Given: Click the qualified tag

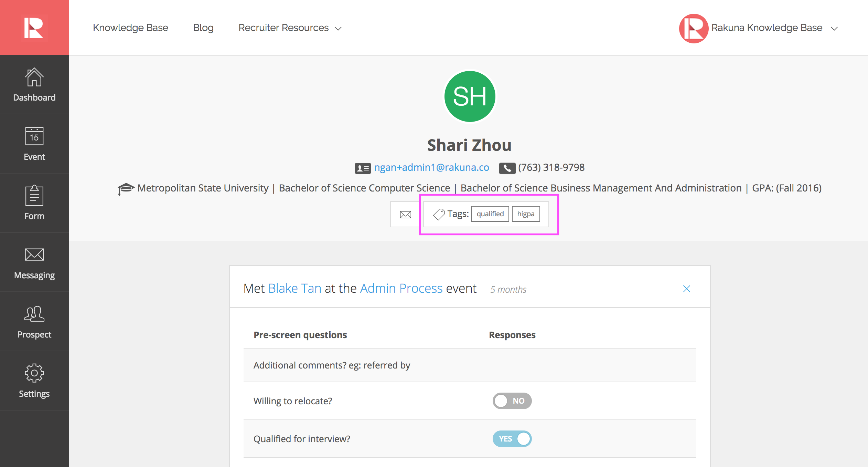Looking at the screenshot, I should point(490,214).
